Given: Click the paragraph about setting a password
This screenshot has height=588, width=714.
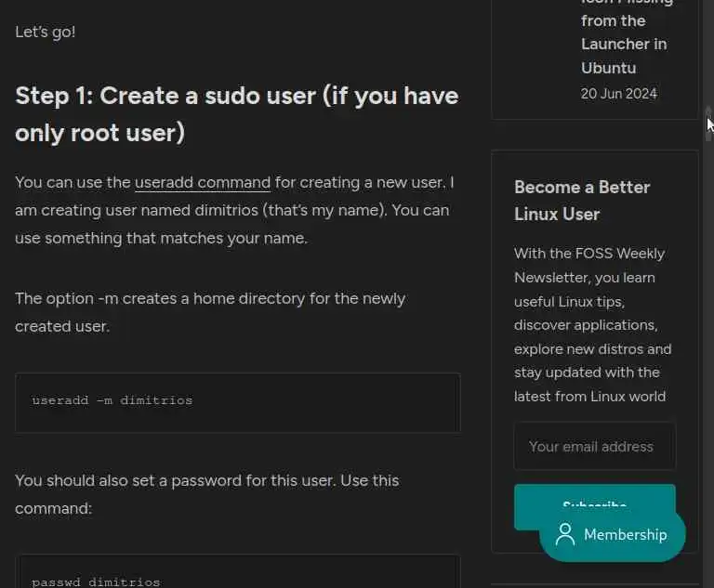Looking at the screenshot, I should (x=206, y=494).
